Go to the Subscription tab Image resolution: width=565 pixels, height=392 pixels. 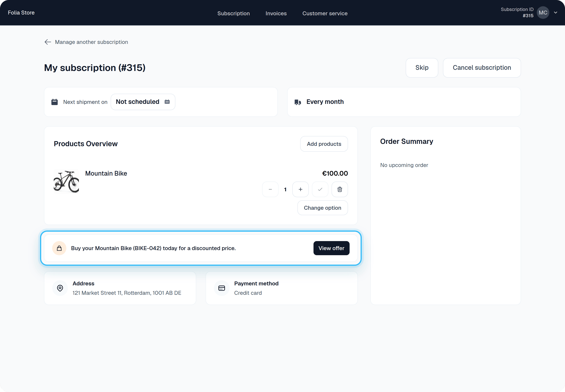pos(233,14)
